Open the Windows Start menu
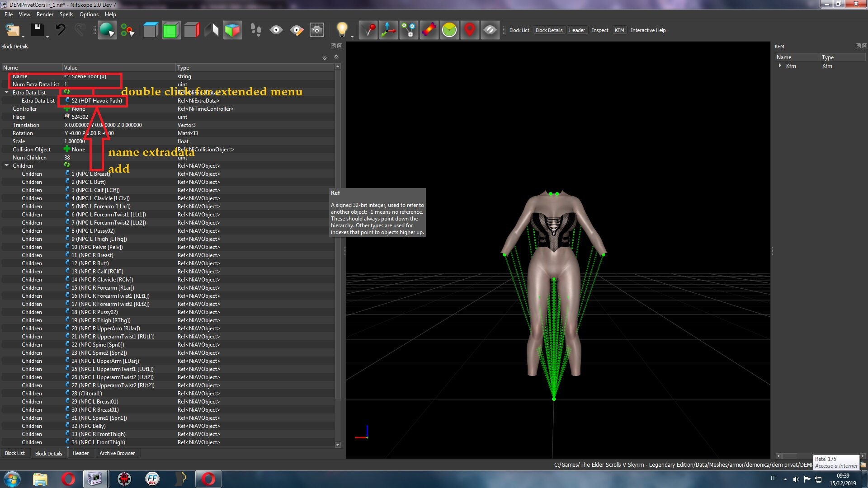The height and width of the screenshot is (488, 868). click(12, 479)
